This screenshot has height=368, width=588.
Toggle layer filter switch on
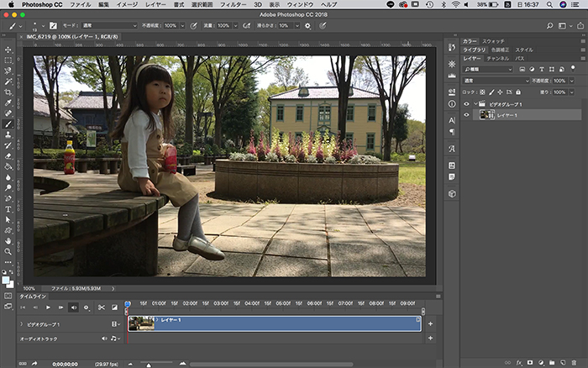[573, 68]
